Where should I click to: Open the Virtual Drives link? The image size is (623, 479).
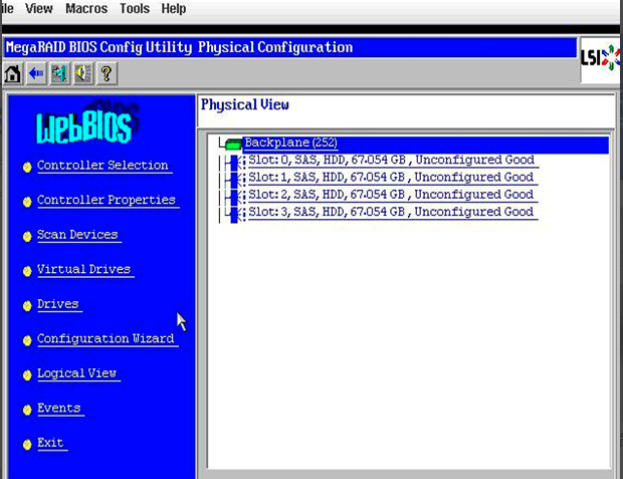(x=84, y=269)
